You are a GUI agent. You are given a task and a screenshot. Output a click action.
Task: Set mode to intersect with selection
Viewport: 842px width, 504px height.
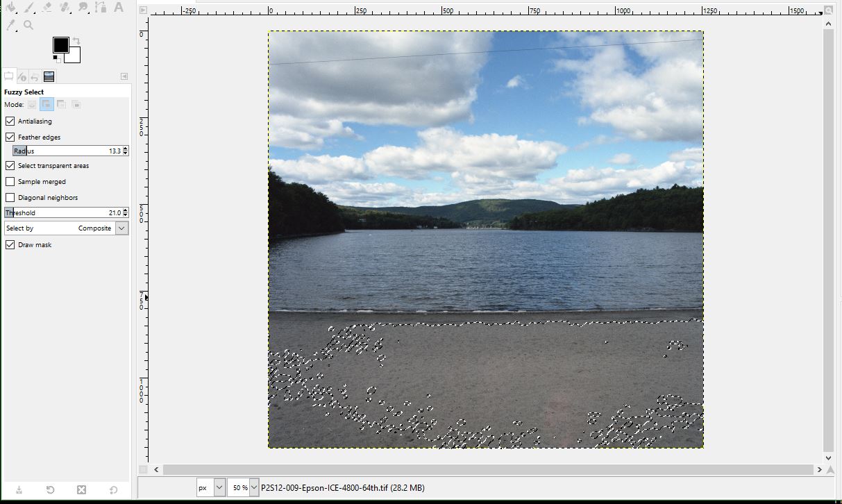[x=76, y=105]
